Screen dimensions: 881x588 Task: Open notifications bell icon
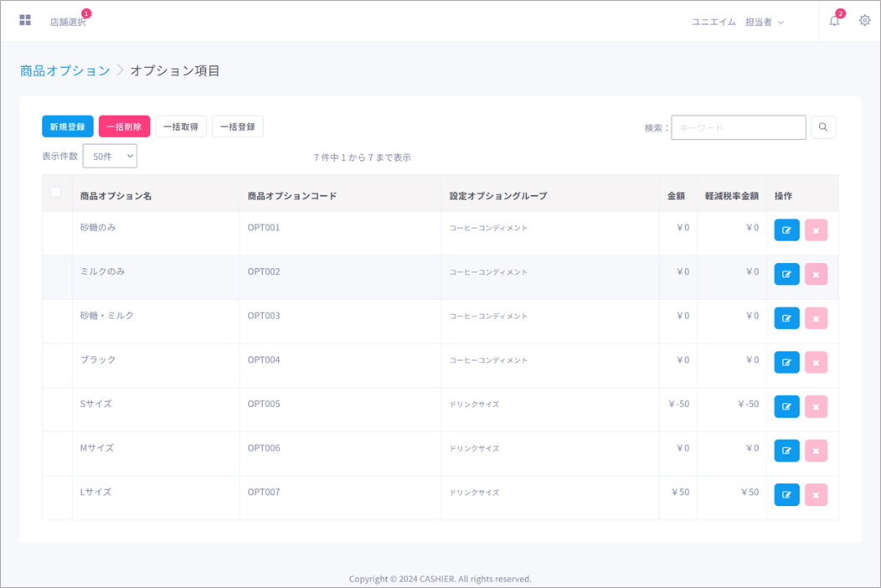[x=834, y=21]
